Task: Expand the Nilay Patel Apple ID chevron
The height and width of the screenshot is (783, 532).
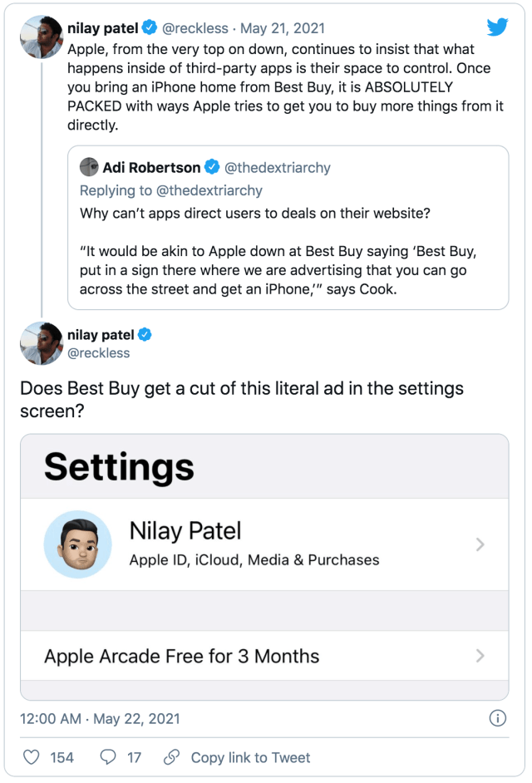Action: click(x=480, y=544)
